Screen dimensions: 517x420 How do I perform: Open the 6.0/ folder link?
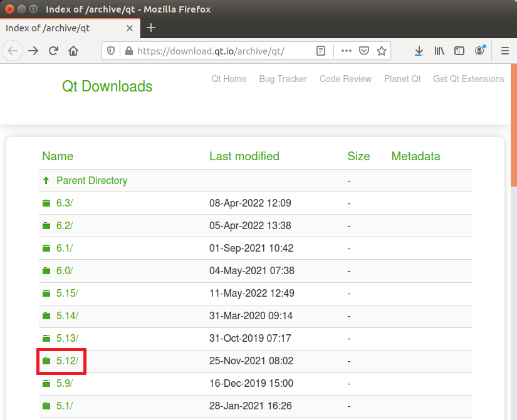pos(65,271)
